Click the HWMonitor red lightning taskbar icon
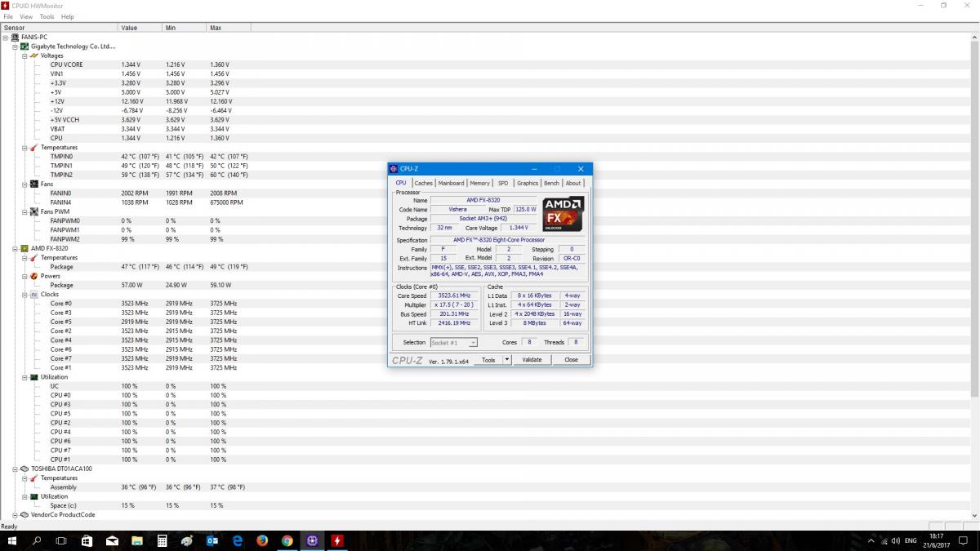The width and height of the screenshot is (980, 551). pos(337,540)
